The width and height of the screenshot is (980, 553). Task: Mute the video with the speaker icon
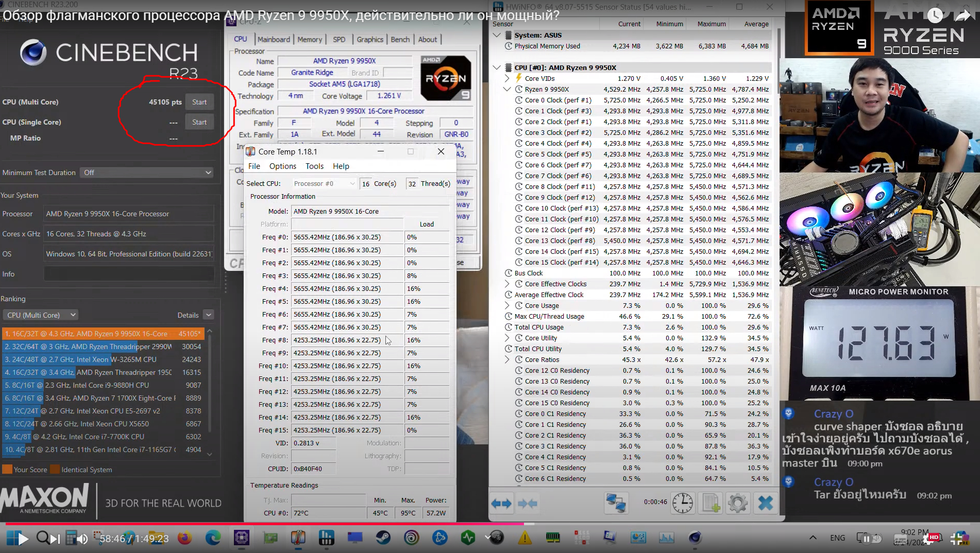coord(82,539)
